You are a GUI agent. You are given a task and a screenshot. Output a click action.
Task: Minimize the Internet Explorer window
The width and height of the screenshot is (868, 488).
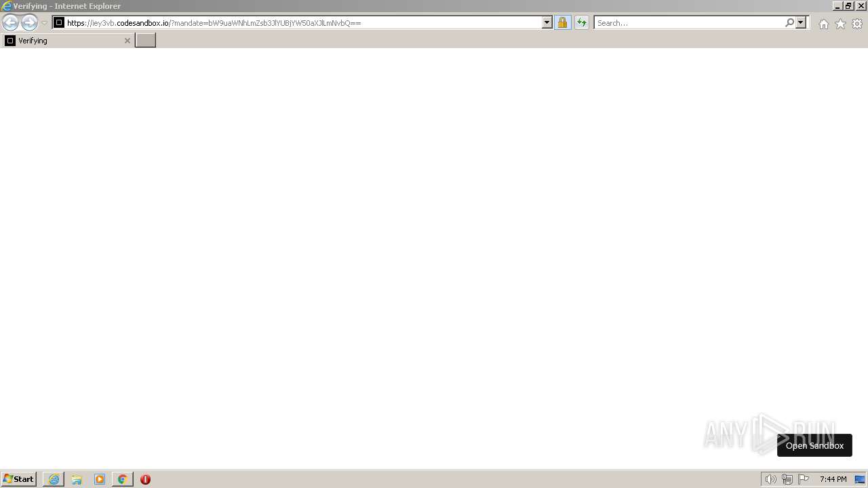[837, 5]
